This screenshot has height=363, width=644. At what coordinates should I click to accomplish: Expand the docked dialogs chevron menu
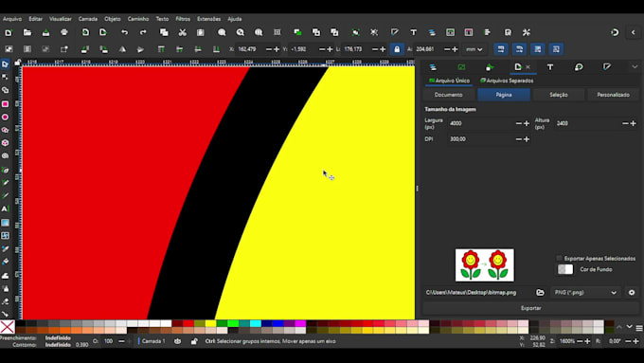point(635,66)
